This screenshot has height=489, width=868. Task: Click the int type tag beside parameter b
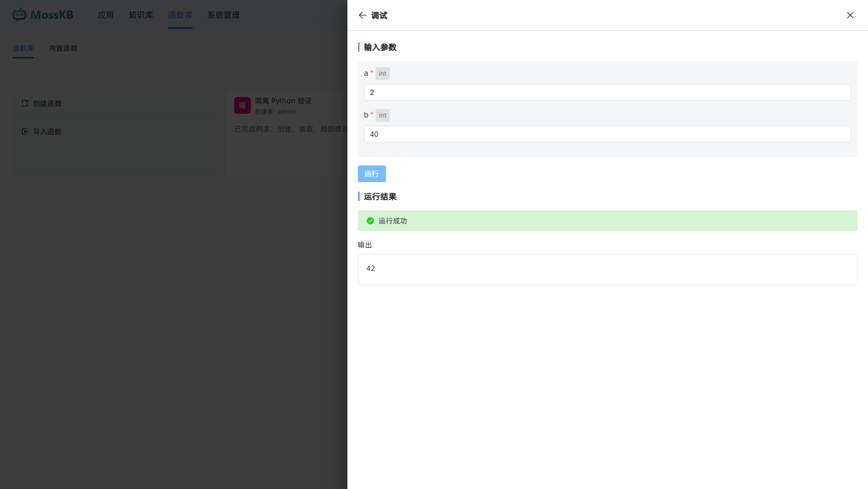pos(382,115)
